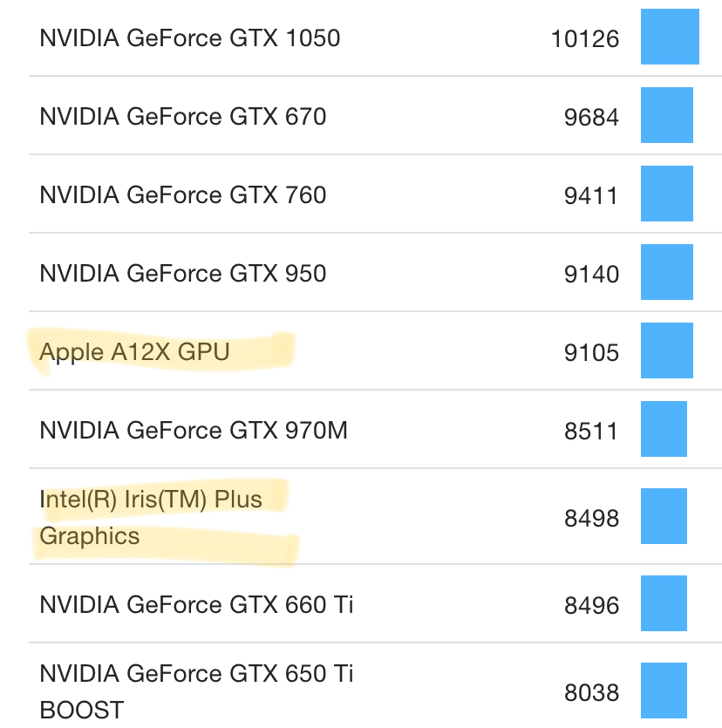This screenshot has width=722, height=728.
Task: Open the GTX 650 Ti BOOST entry
Action: point(196,691)
